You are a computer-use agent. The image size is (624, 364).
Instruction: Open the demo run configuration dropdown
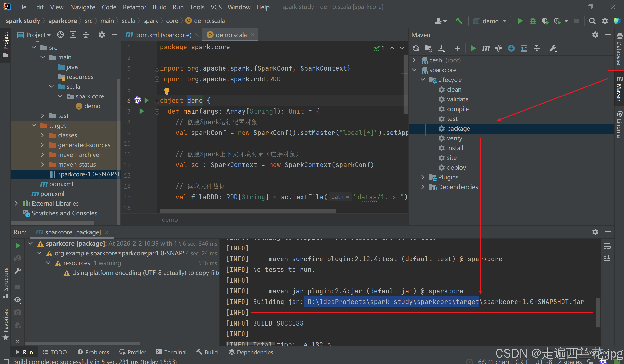point(490,21)
